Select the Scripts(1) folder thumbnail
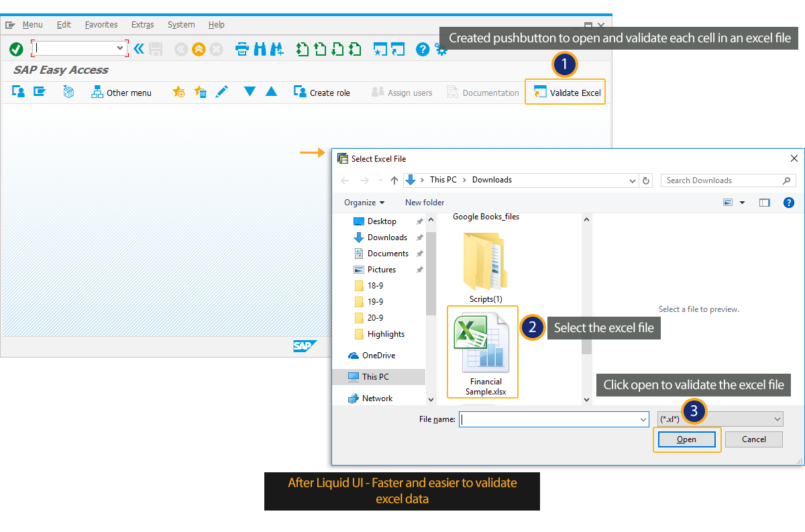 (486, 268)
